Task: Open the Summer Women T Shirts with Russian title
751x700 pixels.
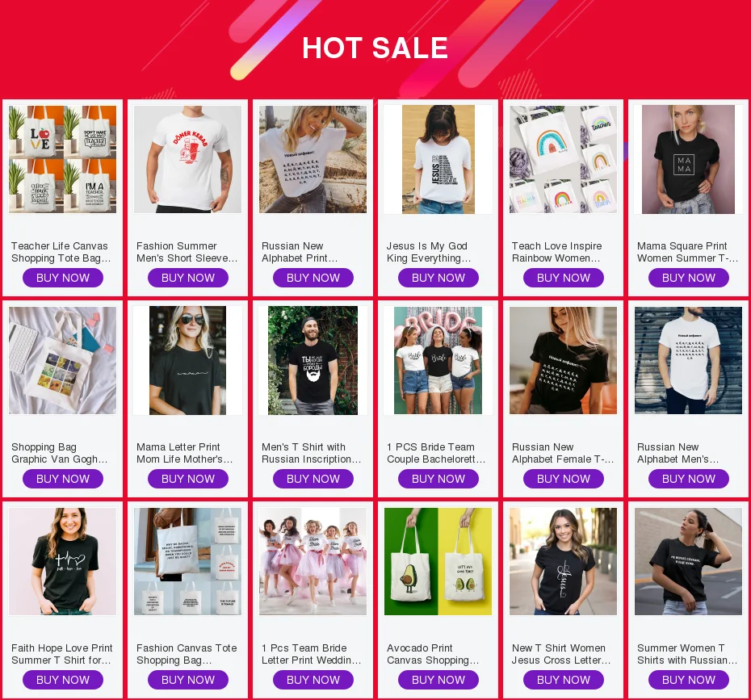Action: click(687, 654)
